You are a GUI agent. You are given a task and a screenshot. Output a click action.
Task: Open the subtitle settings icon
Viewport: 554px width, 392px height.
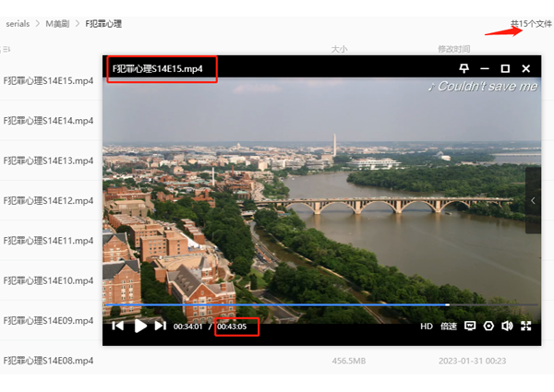(x=470, y=326)
